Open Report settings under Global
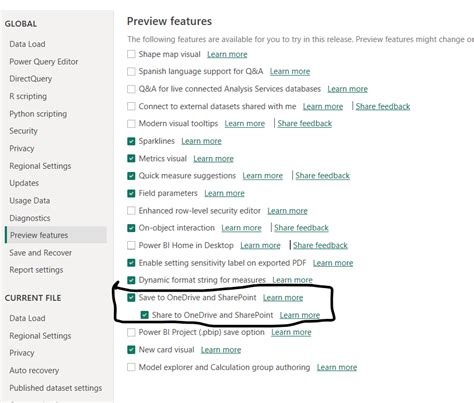Screen dimensions: 474x403 click(36, 270)
